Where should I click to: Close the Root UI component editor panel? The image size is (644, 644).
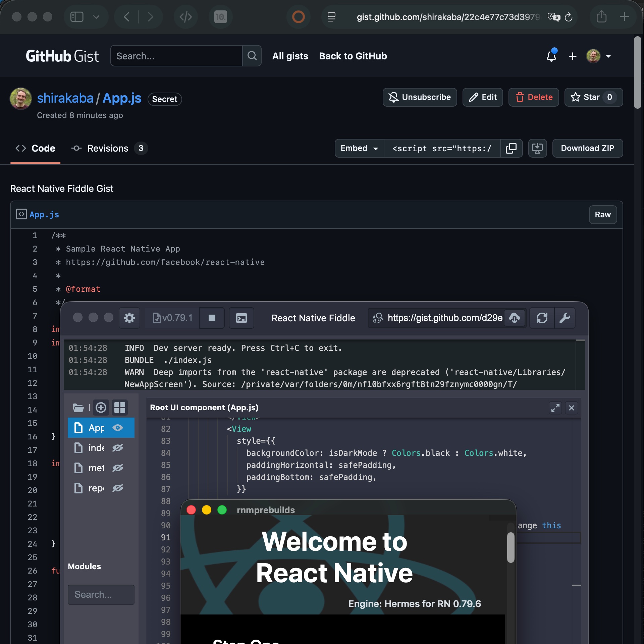(572, 408)
